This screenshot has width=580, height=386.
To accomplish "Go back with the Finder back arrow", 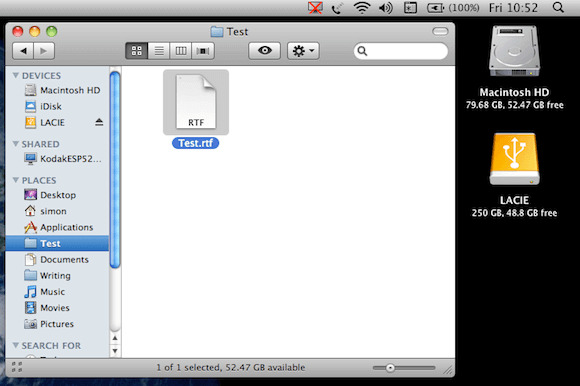I will [x=23, y=51].
